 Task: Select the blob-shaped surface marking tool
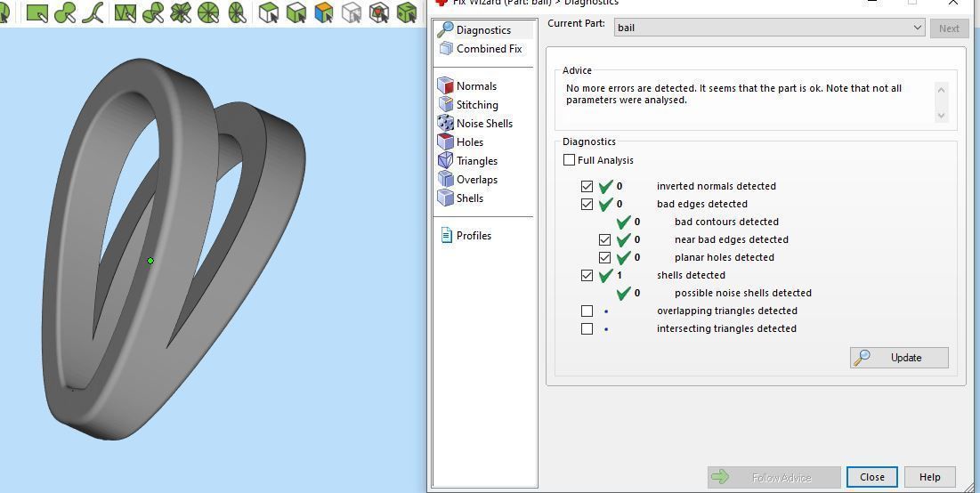(65, 12)
